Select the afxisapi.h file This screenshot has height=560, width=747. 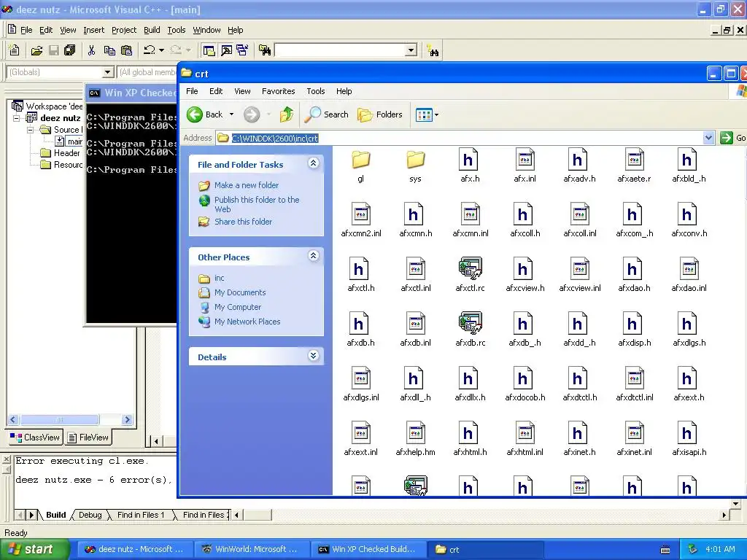click(x=689, y=439)
